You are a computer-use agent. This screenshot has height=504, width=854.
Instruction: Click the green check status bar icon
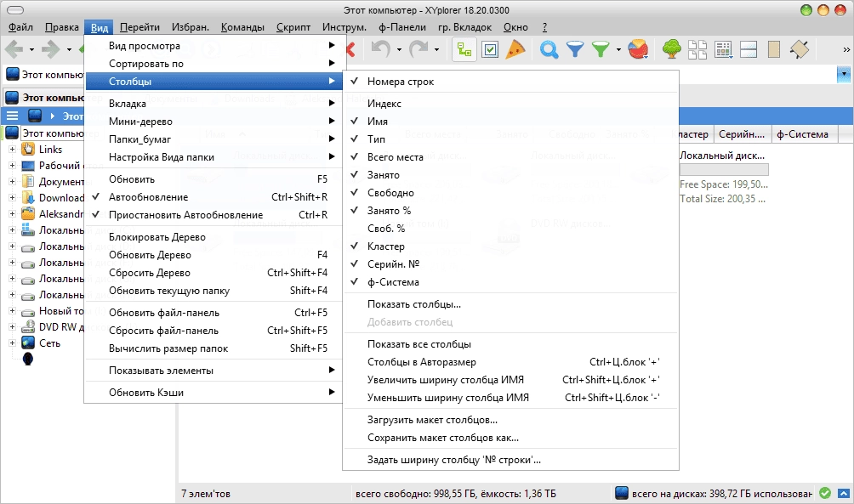click(x=826, y=493)
